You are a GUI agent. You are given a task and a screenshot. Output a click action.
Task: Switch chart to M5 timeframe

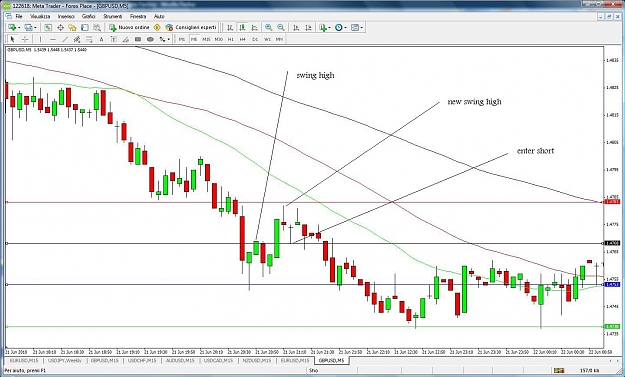point(194,39)
